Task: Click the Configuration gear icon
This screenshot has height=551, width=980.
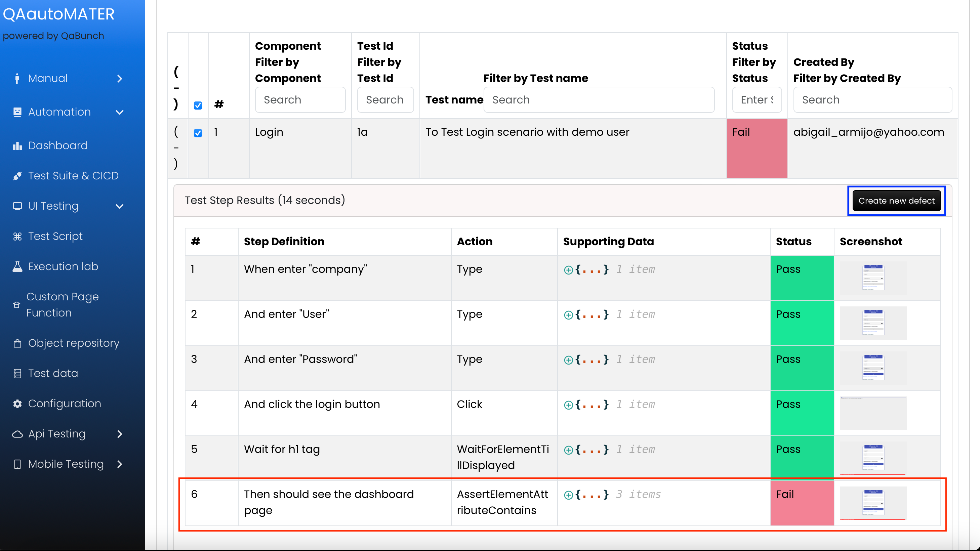Action: [x=17, y=404]
